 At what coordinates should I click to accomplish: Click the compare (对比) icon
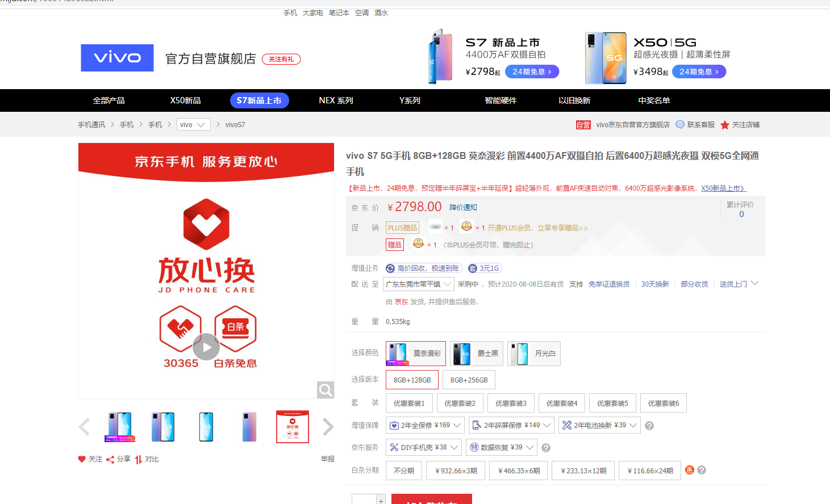coord(139,460)
